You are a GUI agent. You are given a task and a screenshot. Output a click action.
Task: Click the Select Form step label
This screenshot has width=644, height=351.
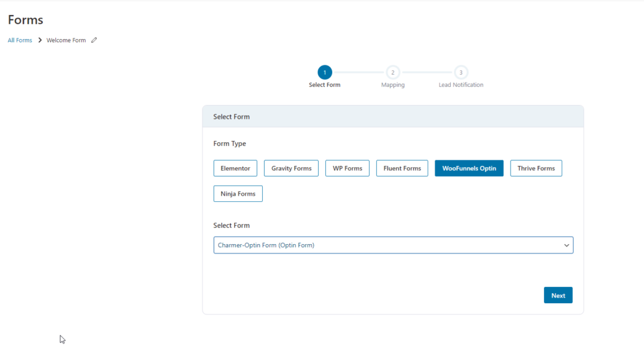click(325, 85)
